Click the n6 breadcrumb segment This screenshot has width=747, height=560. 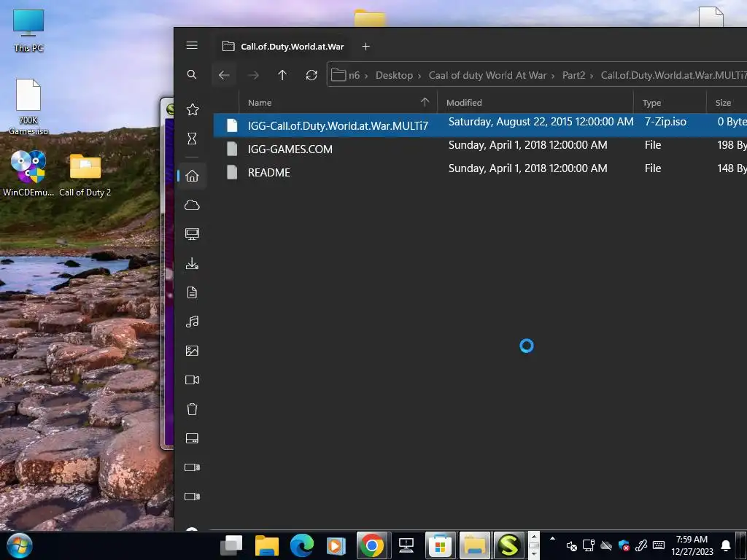click(x=354, y=75)
